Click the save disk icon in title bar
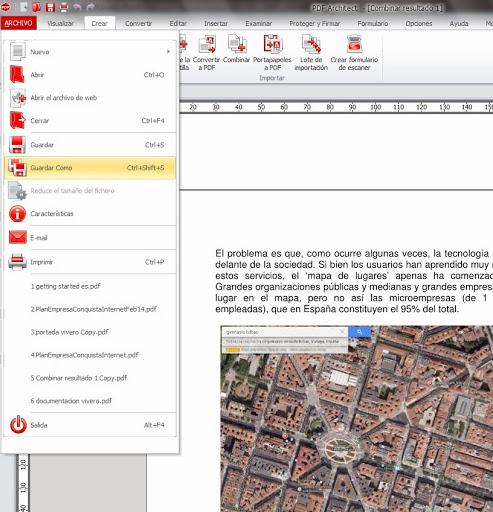This screenshot has width=493, height=512. click(50, 7)
